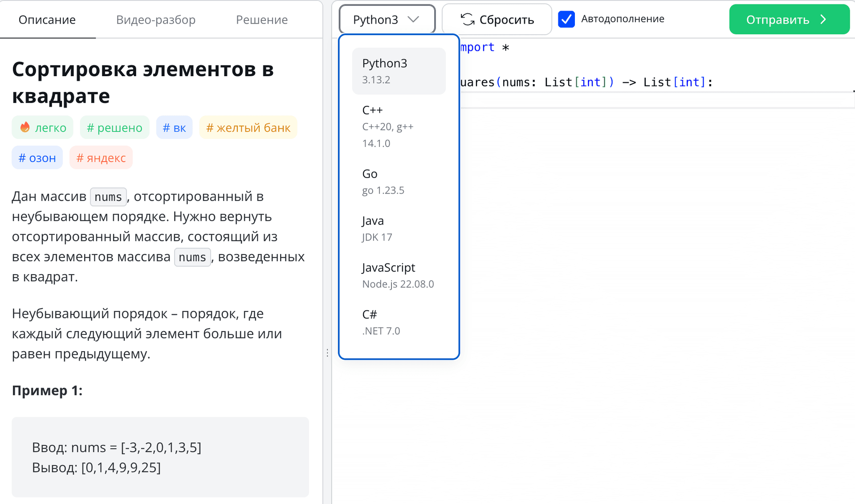Click the chevron arrow beside Python3
The width and height of the screenshot is (855, 504).
[x=413, y=20]
